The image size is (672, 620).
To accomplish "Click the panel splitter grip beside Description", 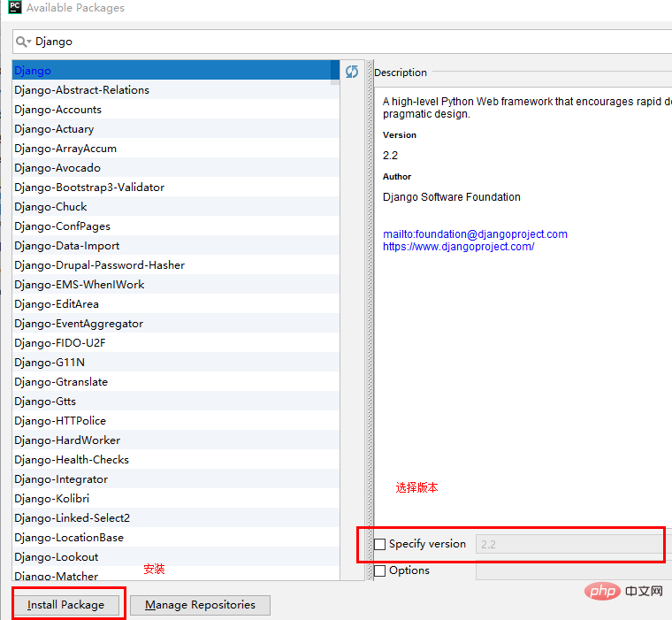I will [370, 320].
